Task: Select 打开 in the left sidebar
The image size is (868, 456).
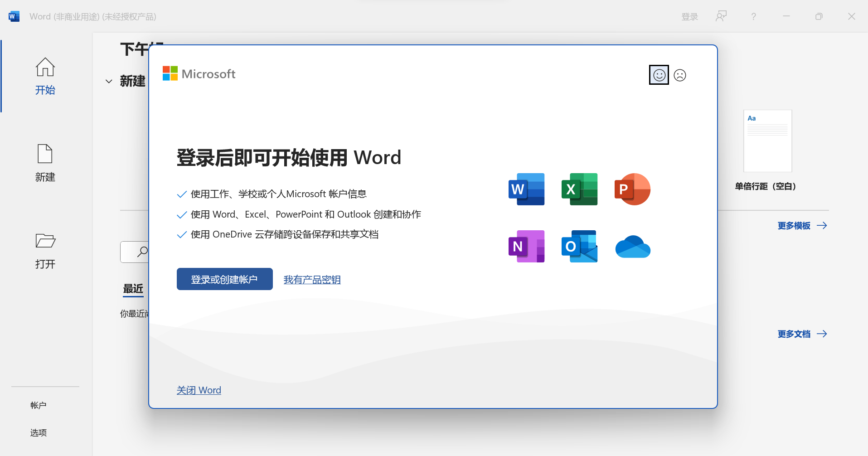Action: [45, 250]
